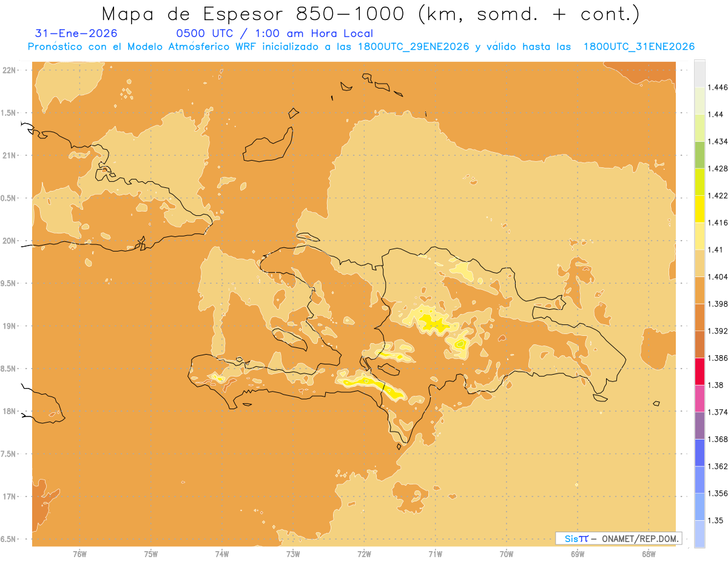Pick the blue swatch between 1.362 and 1.368
Viewport: 728px width, 562px height.
click(699, 453)
